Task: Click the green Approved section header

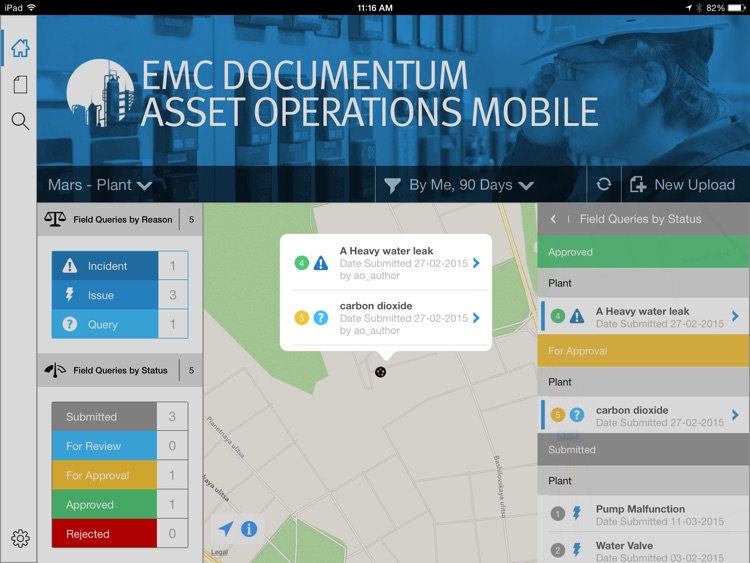Action: point(643,252)
